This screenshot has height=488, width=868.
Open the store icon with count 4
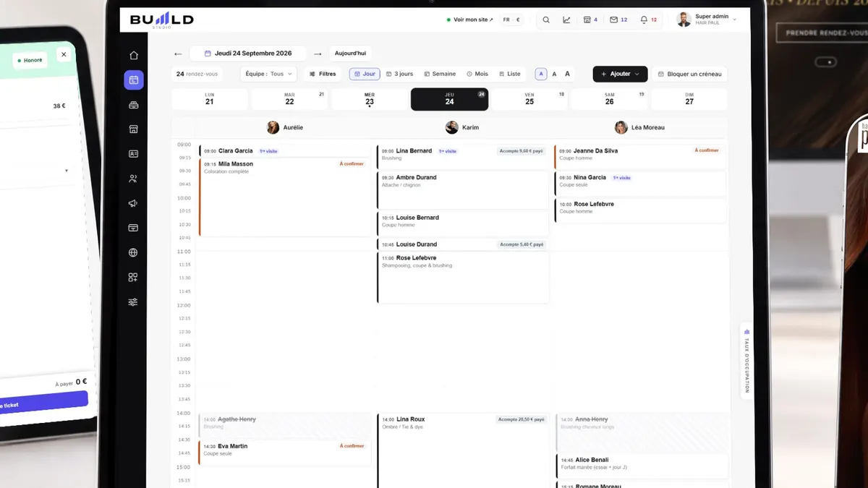(x=590, y=20)
